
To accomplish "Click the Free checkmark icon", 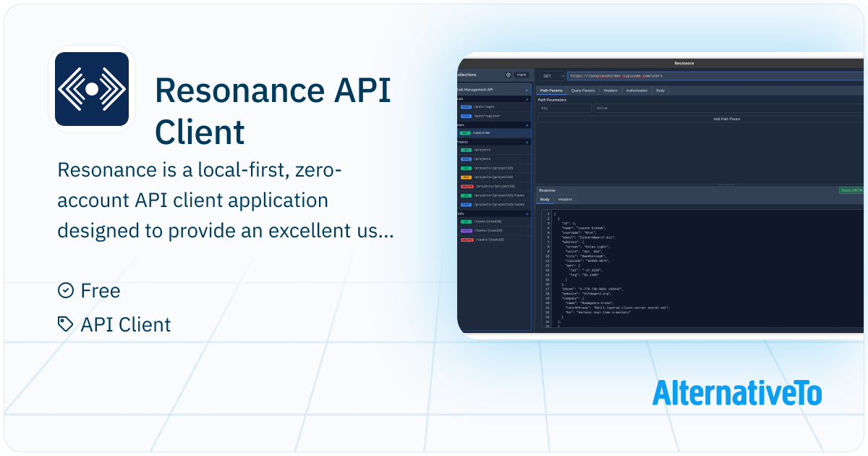I will pyautogui.click(x=65, y=290).
